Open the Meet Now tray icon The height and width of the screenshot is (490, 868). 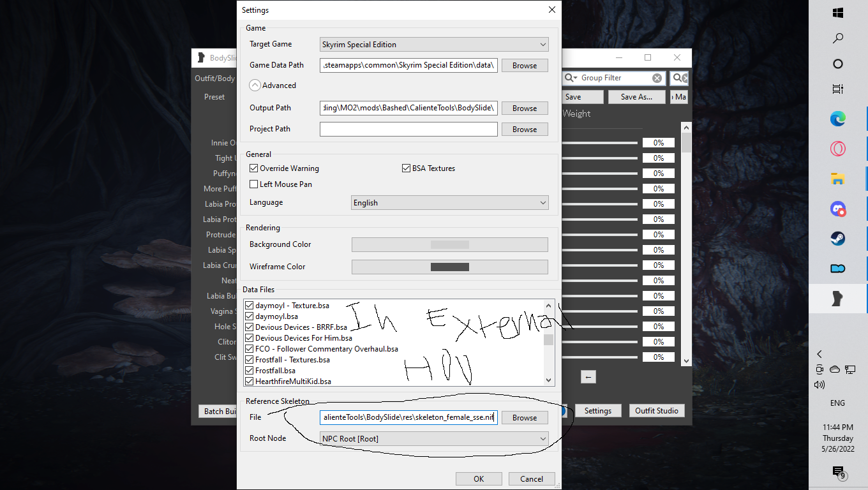coord(819,369)
